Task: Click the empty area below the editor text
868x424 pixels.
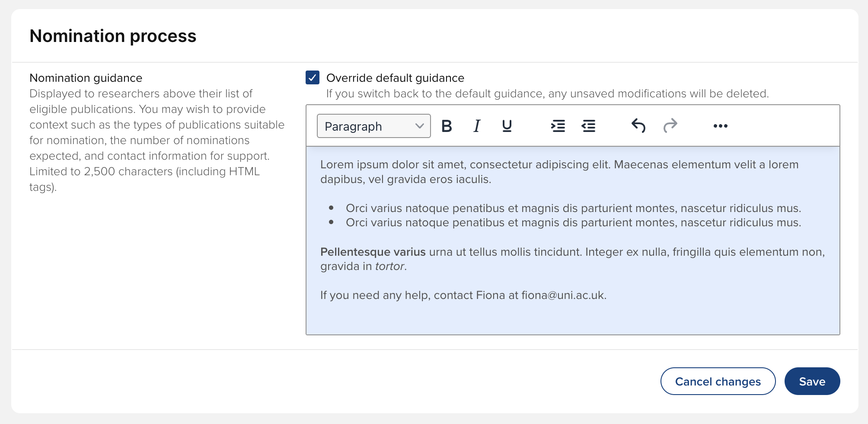Action: point(572,319)
